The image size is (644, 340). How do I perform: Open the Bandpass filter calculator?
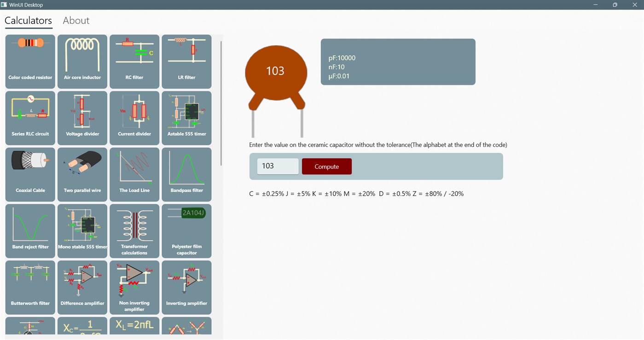point(186,174)
